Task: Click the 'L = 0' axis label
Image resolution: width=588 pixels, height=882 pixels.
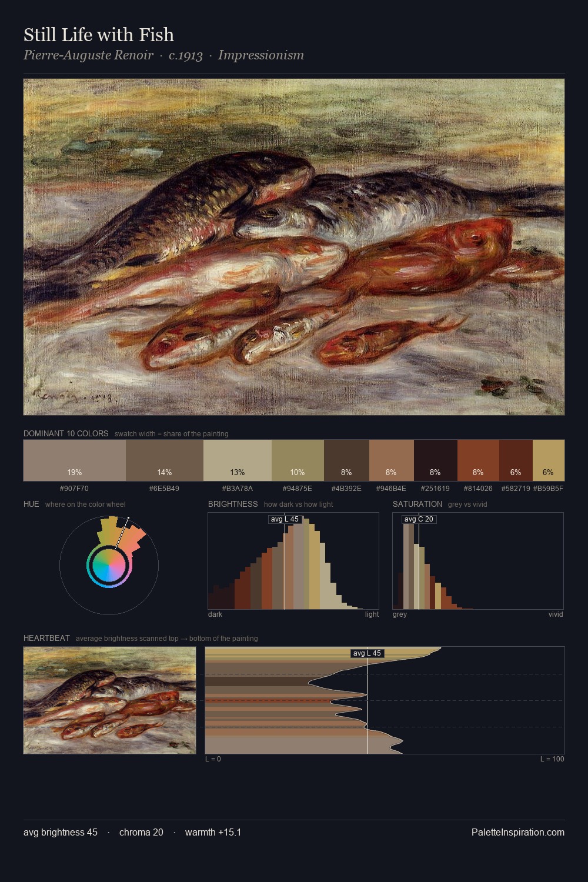Action: 213,759
